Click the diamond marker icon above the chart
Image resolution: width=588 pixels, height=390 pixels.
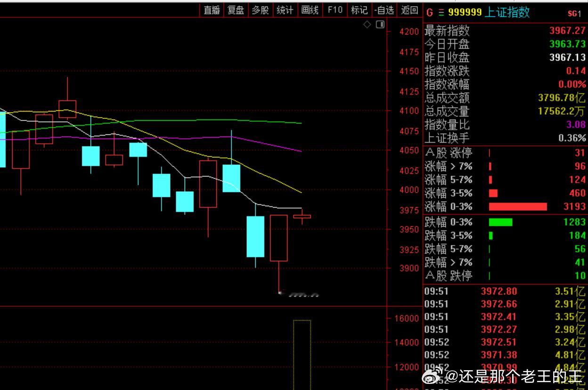pyautogui.click(x=367, y=24)
